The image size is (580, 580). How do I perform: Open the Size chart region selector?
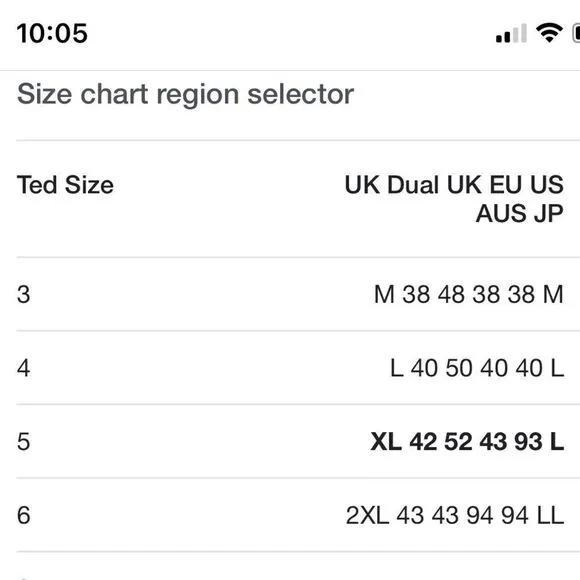185,94
